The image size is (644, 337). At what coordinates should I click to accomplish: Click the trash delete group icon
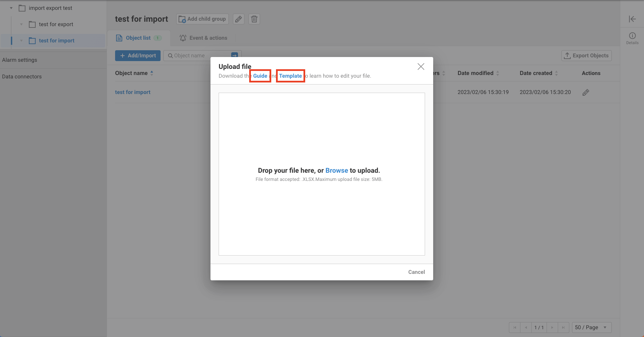pyautogui.click(x=254, y=19)
